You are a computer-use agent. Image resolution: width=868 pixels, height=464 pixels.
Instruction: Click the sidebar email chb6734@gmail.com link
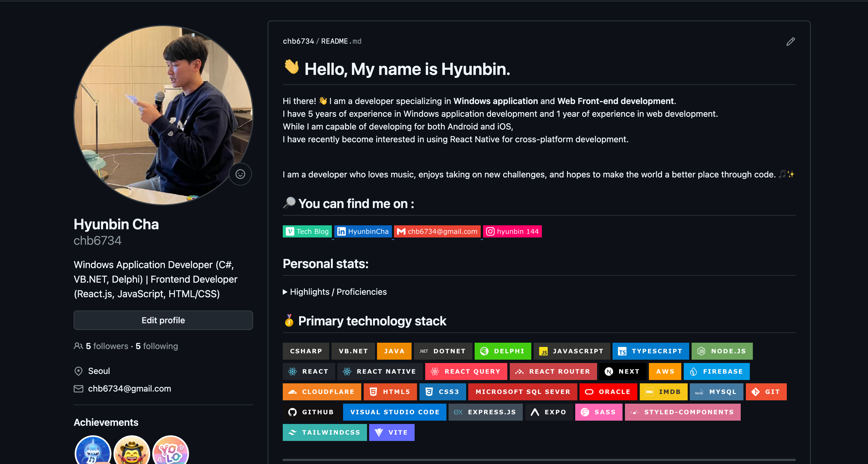tap(129, 388)
